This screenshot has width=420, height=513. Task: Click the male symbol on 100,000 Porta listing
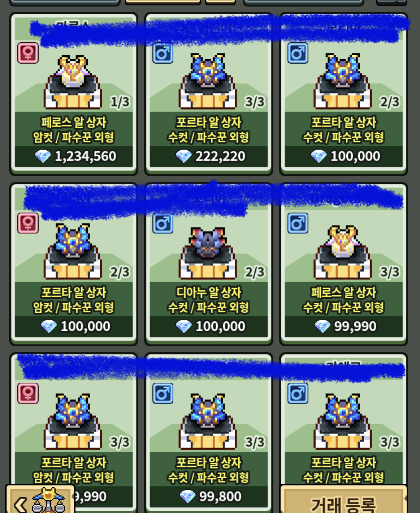click(x=298, y=53)
